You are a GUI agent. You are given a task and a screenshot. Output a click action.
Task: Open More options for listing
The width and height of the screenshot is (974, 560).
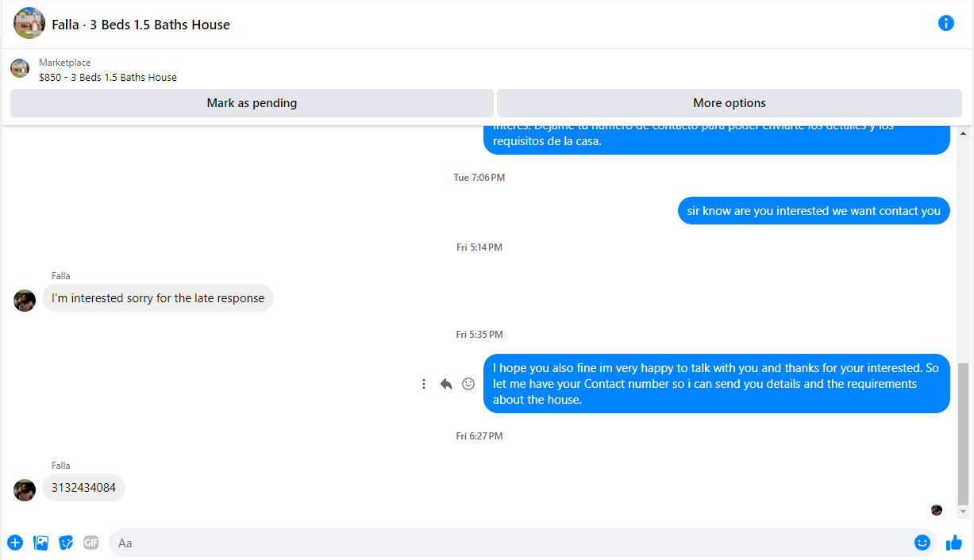coord(730,103)
